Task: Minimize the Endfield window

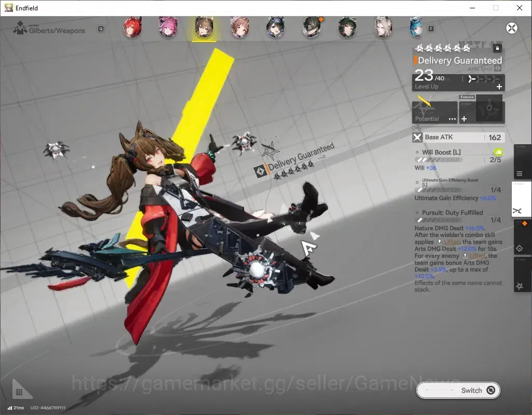Action: 472,8
